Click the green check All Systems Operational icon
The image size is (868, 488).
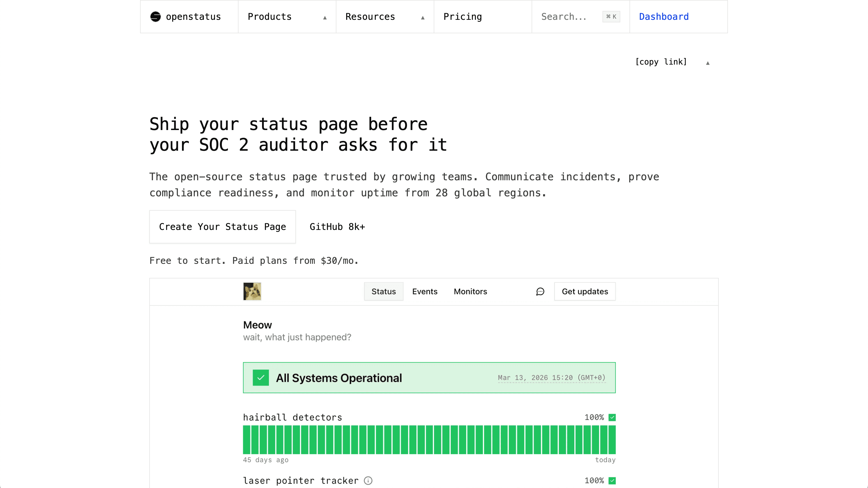261,377
